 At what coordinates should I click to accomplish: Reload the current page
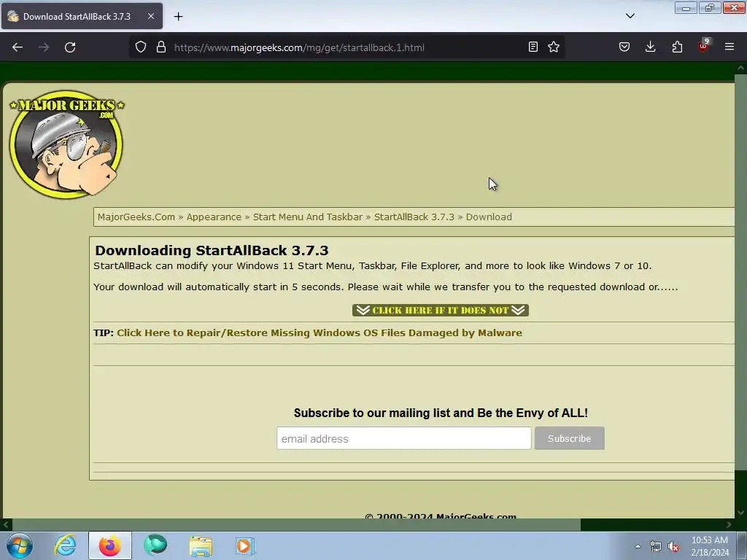pyautogui.click(x=70, y=47)
